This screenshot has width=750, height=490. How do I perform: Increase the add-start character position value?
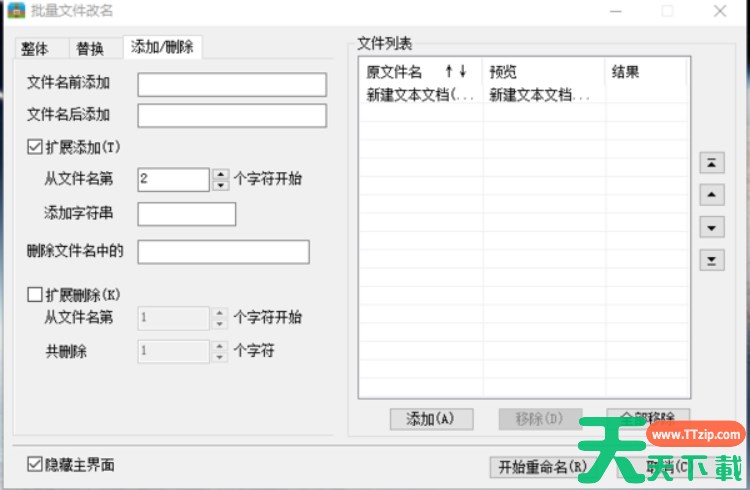(221, 174)
